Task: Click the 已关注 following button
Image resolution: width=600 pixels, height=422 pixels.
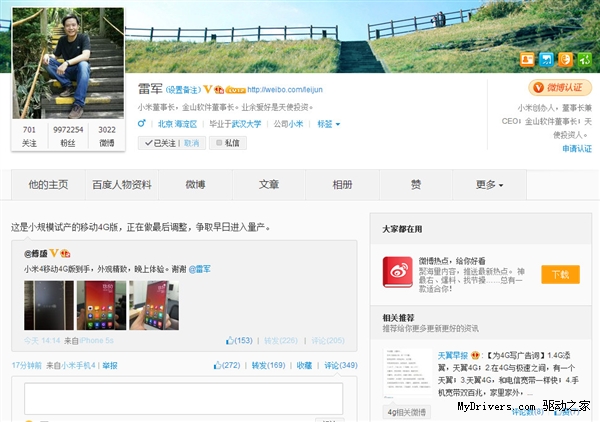Action: click(x=160, y=143)
